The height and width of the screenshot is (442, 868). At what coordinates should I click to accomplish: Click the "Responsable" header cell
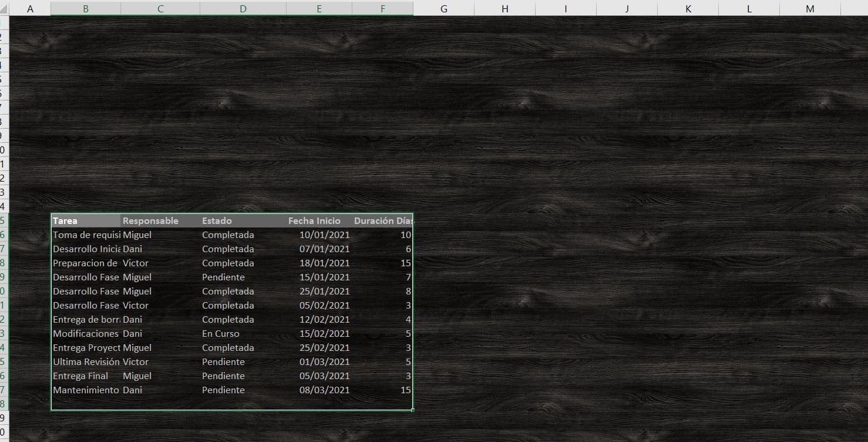coord(160,221)
